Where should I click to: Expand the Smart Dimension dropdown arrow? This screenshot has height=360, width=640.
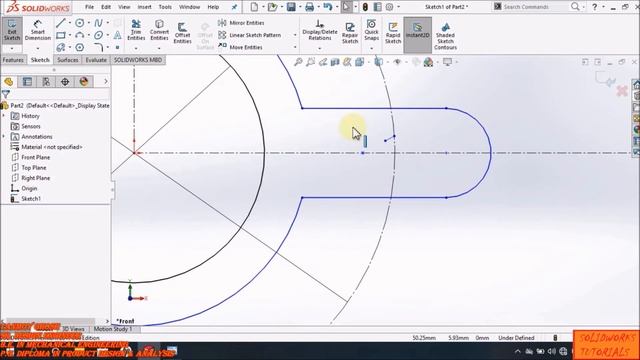pos(38,48)
